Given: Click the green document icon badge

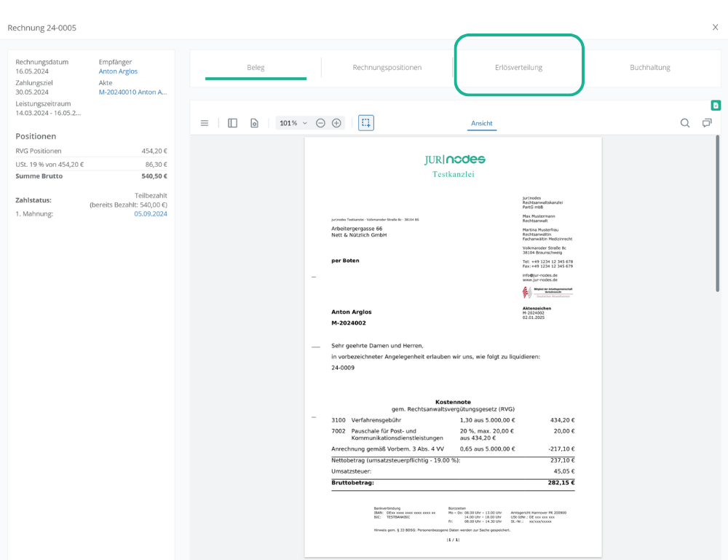Looking at the screenshot, I should pyautogui.click(x=716, y=106).
